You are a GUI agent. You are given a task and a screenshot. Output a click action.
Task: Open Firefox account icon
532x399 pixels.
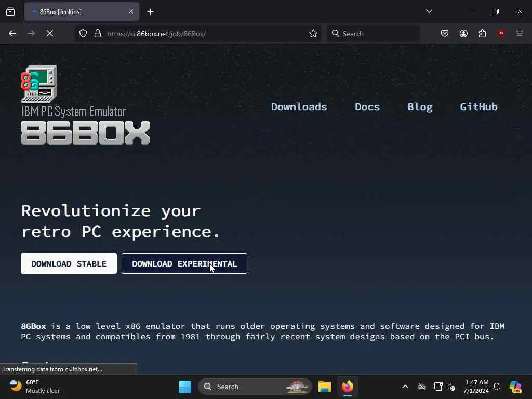(x=463, y=34)
